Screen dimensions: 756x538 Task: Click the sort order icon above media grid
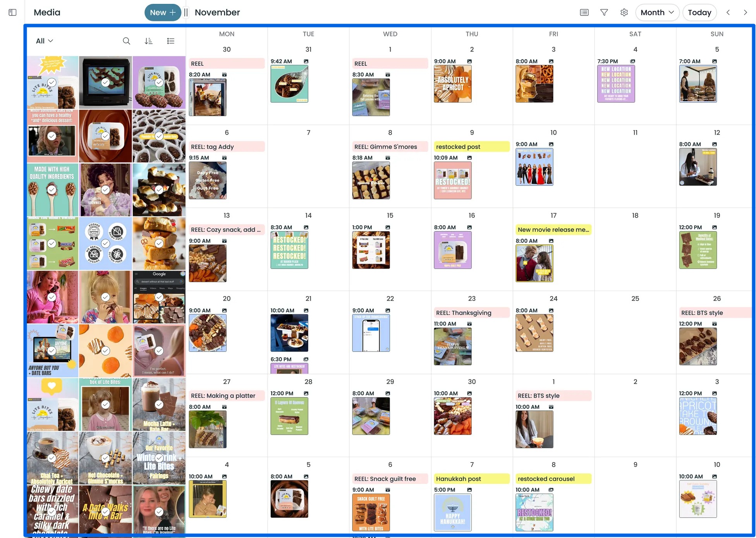(149, 41)
